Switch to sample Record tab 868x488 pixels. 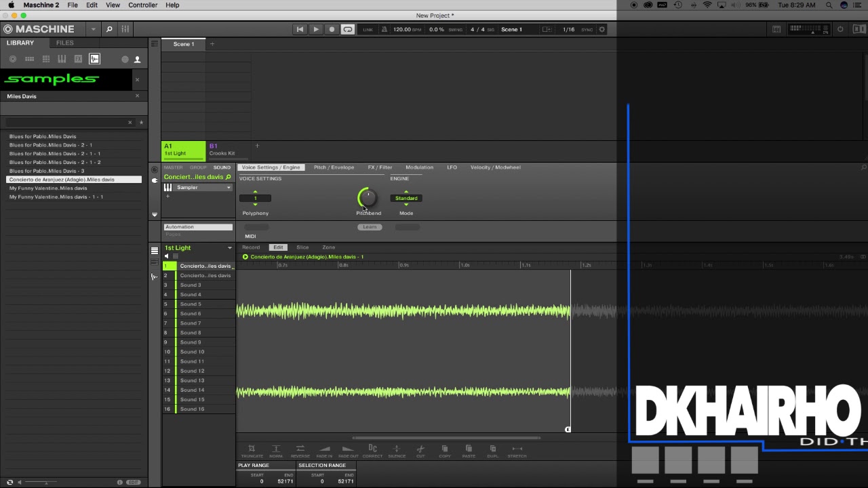[x=251, y=247]
